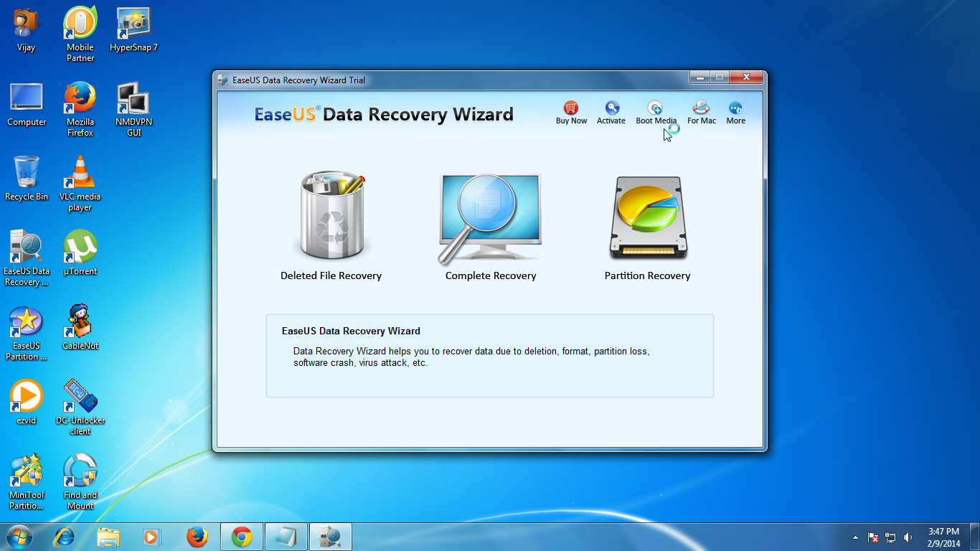Open Windows Explorer folder in taskbar
The width and height of the screenshot is (980, 551).
pos(108,537)
